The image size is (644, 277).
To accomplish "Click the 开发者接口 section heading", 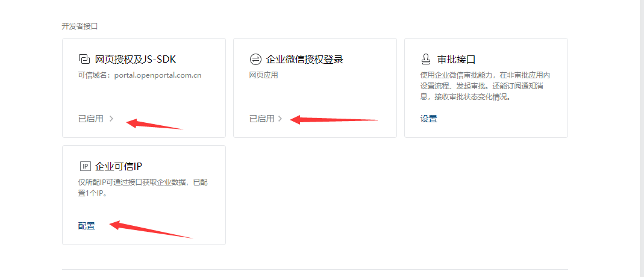I will (80, 26).
